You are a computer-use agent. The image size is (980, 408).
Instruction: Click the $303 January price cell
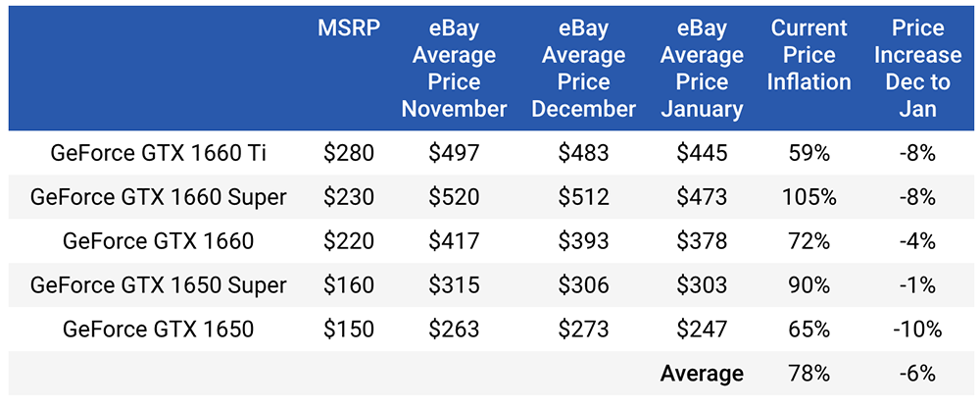(x=702, y=285)
